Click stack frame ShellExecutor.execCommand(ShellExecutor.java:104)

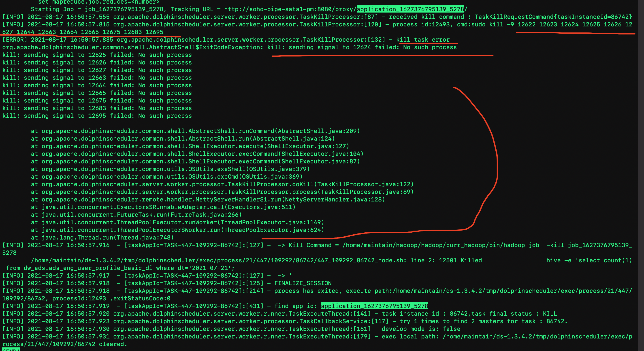point(197,154)
